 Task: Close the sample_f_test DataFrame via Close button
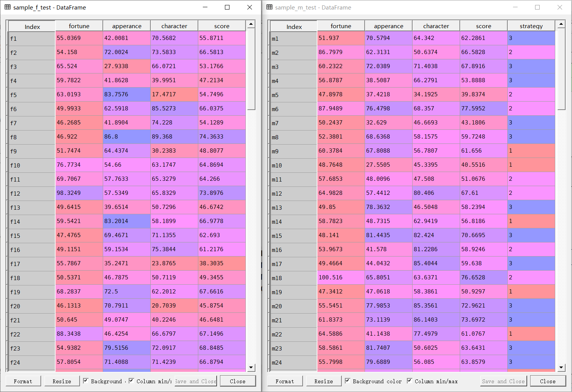237,381
